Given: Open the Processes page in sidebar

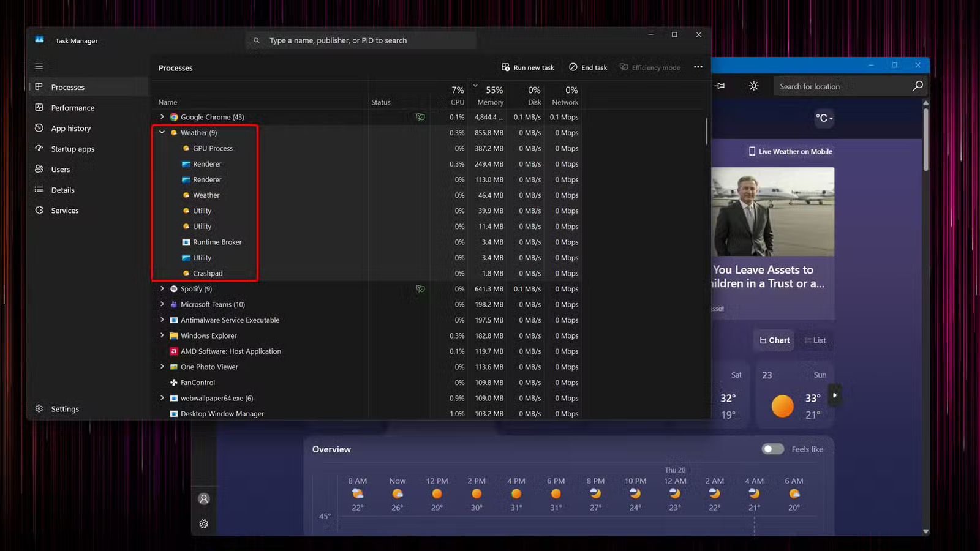Looking at the screenshot, I should pos(89,87).
